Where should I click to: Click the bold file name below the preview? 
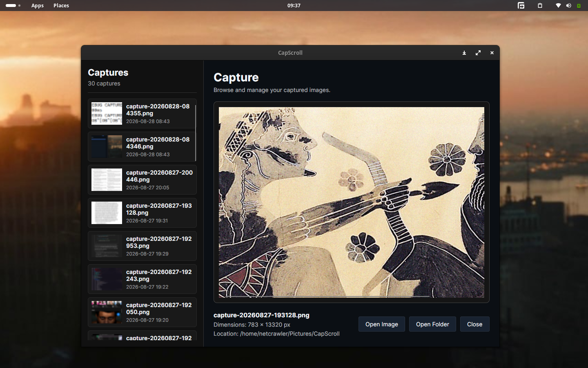(x=261, y=315)
